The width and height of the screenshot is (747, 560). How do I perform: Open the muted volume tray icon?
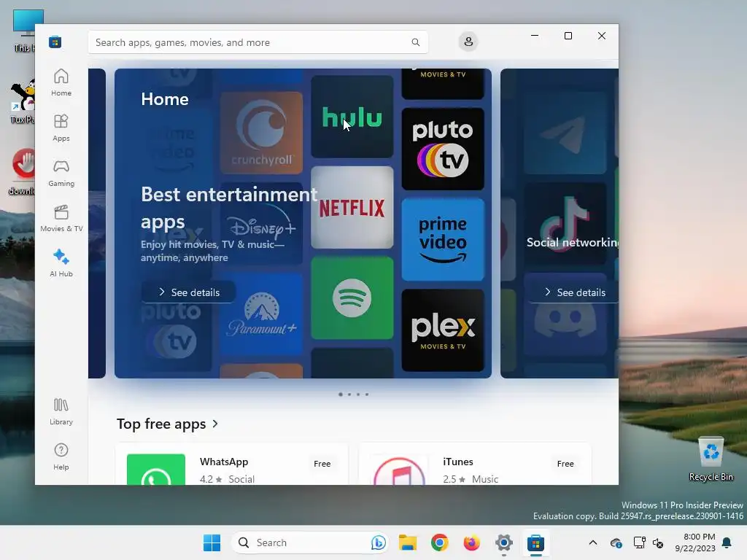658,542
